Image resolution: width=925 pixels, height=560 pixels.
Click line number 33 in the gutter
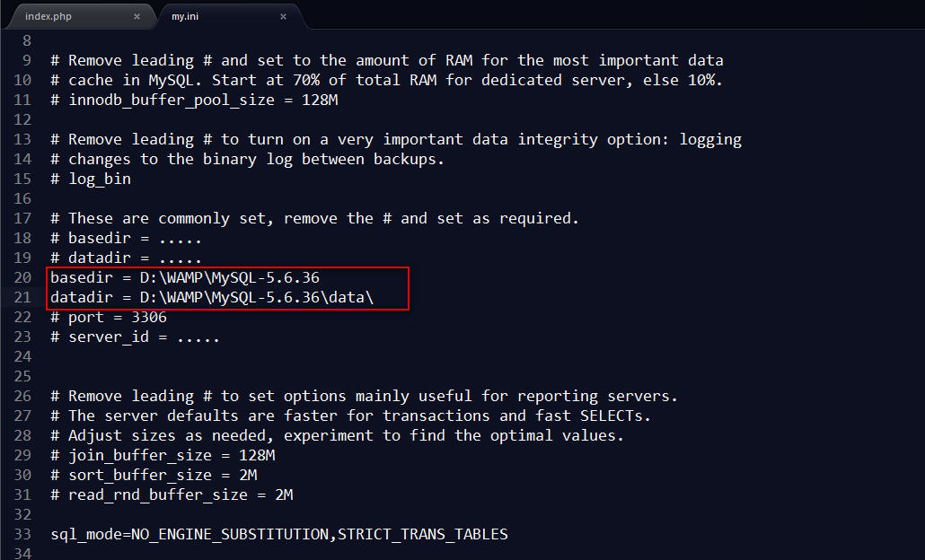(22, 534)
